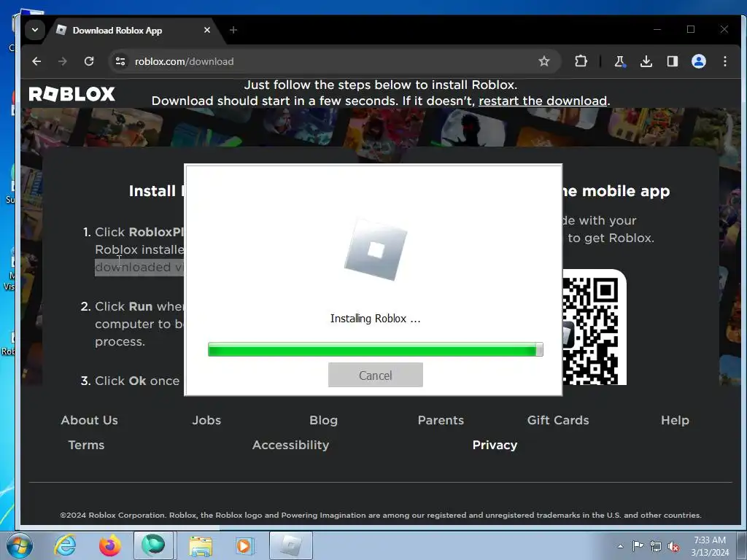Open Chrome tab search dropdown
The image size is (747, 560).
(x=35, y=29)
